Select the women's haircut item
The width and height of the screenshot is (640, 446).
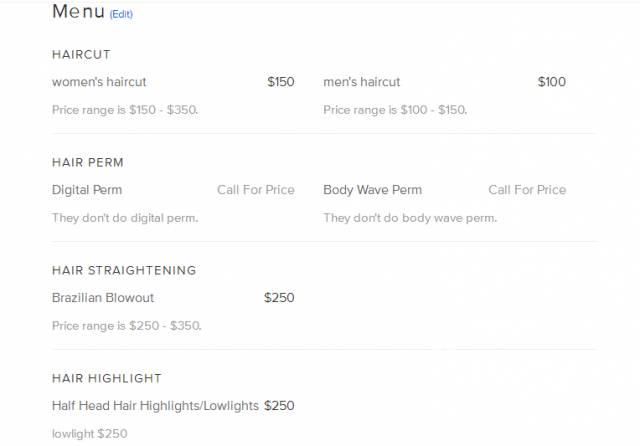(x=99, y=82)
